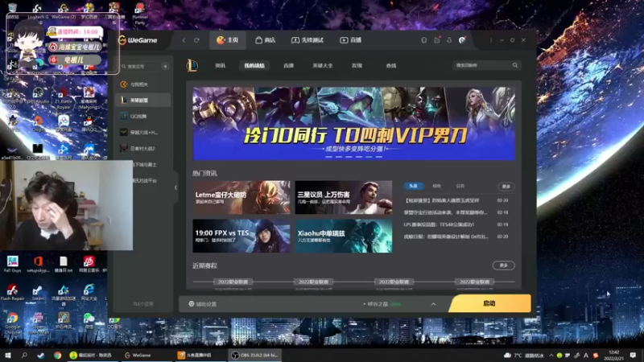The image size is (644, 362).
Task: Click the search magnifier icon at right
Action: (x=515, y=65)
